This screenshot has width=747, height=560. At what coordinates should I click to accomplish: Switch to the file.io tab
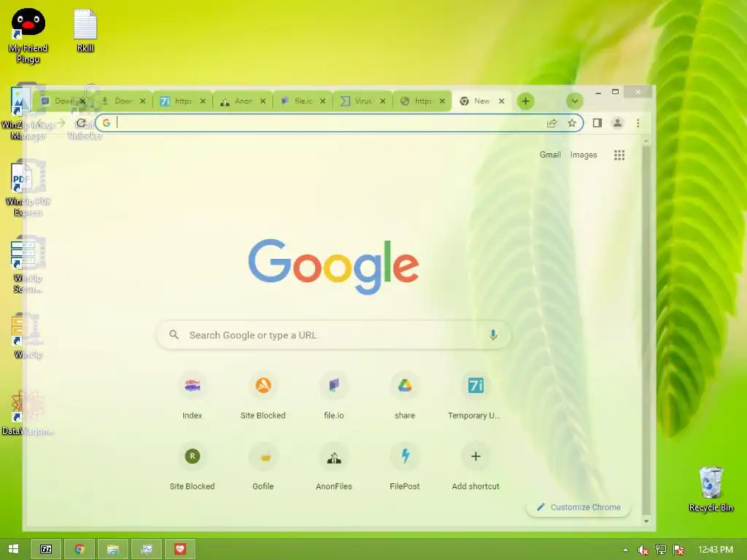[301, 101]
